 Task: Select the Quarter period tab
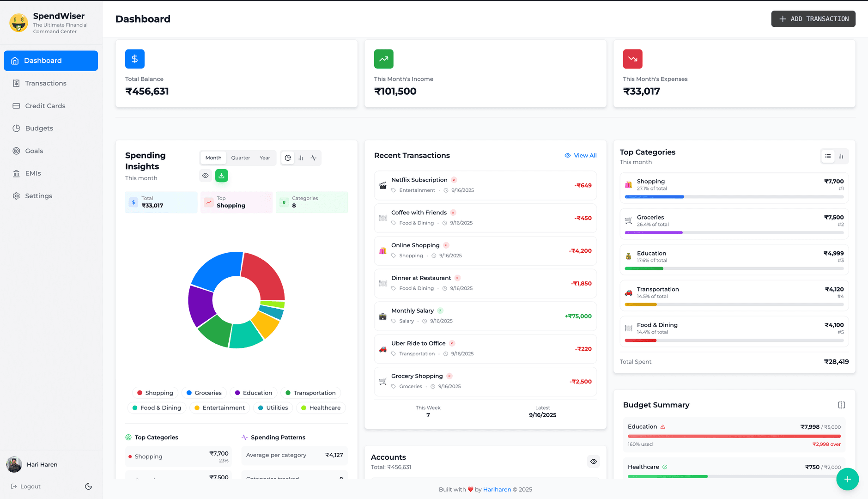[241, 158]
